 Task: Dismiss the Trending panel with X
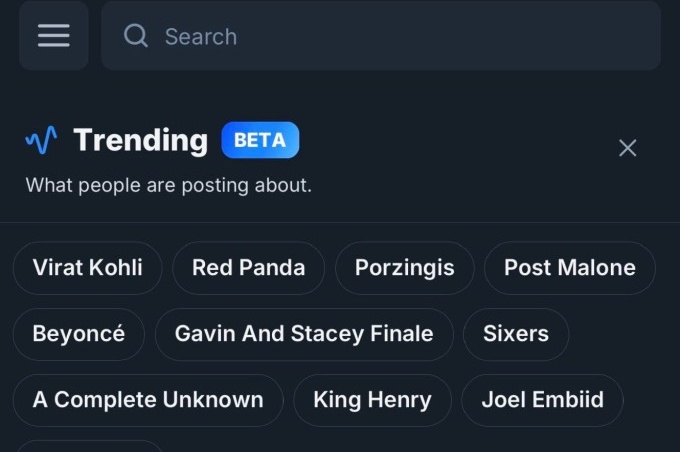pyautogui.click(x=627, y=148)
